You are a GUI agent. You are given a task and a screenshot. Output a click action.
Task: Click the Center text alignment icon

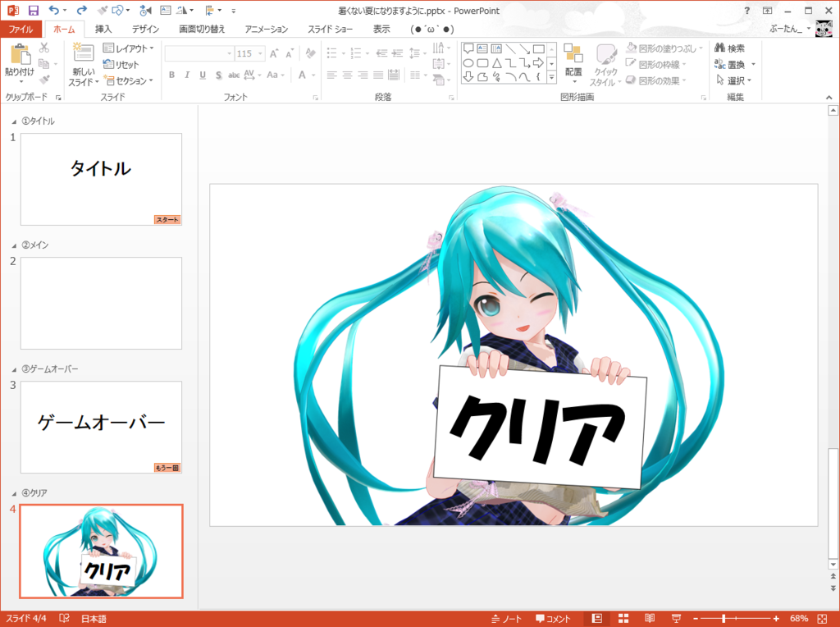click(x=347, y=75)
